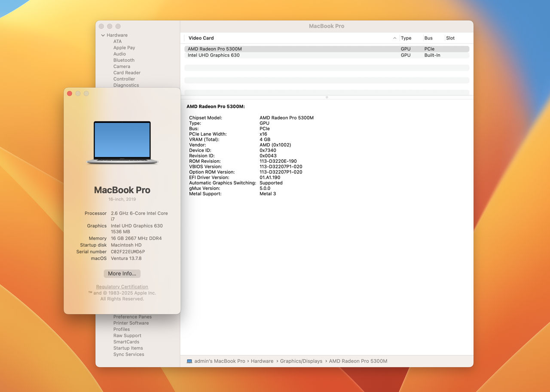This screenshot has width=550, height=392.
Task: Select Camera in the sidebar list
Action: pos(122,67)
